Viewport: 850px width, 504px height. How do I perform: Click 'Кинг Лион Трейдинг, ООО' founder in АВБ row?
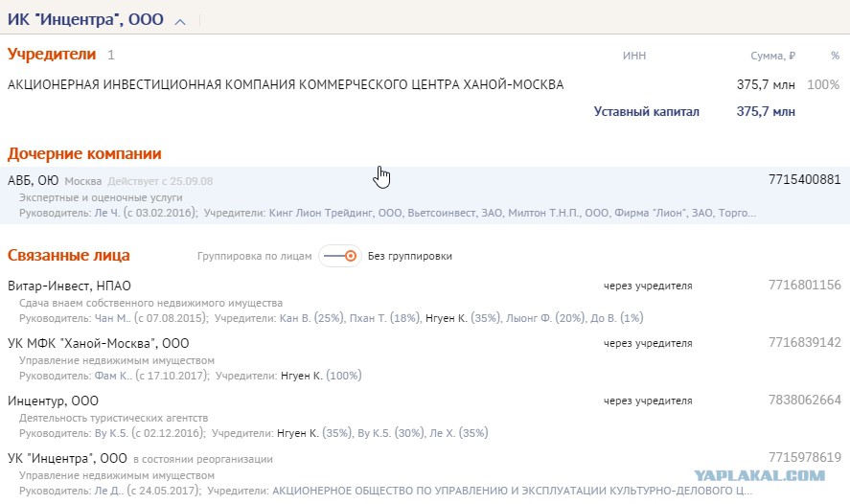pos(335,213)
